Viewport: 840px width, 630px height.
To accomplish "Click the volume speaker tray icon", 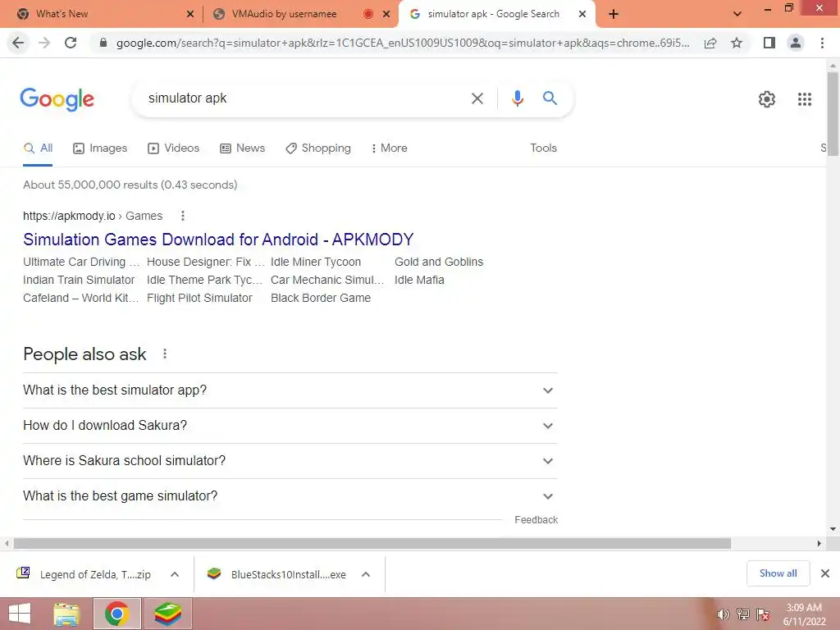I will 724,614.
